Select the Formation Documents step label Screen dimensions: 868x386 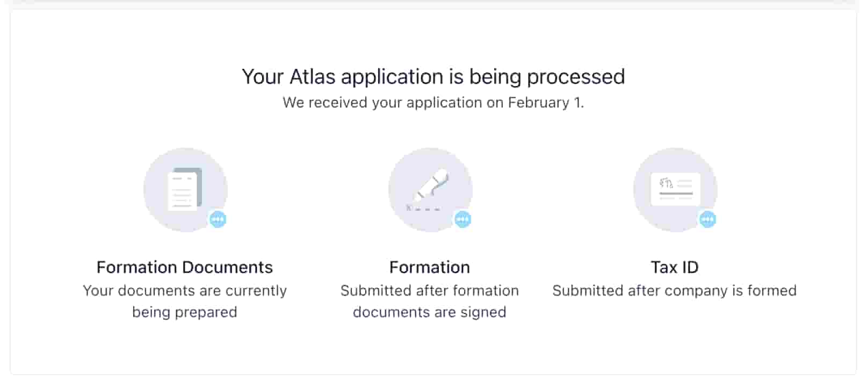pyautogui.click(x=185, y=267)
